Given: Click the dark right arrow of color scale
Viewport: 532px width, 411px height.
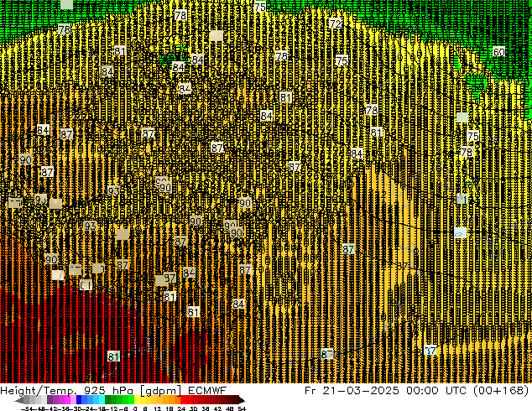Looking at the screenshot, I should tap(241, 400).
